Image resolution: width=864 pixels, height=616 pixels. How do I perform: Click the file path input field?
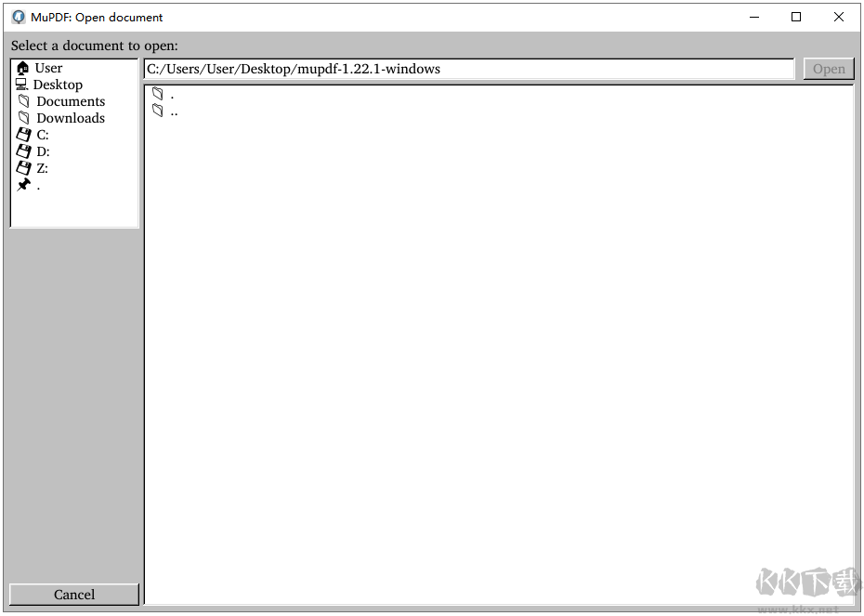pos(469,69)
